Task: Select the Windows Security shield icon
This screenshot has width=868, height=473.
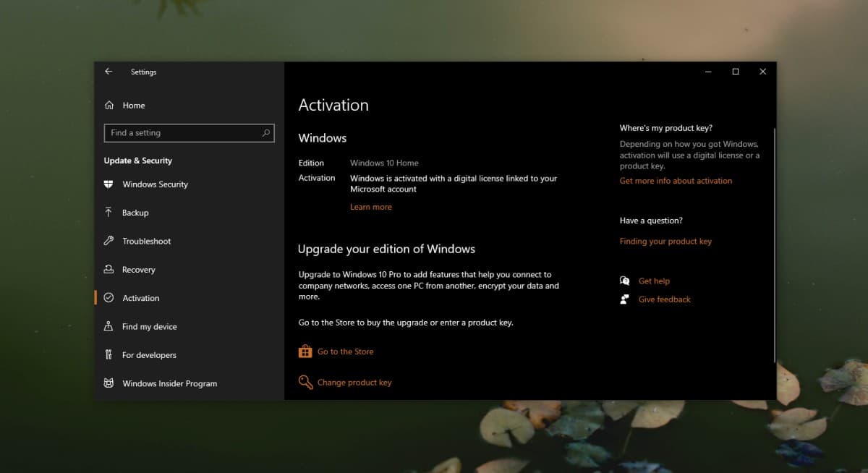Action: 109,184
